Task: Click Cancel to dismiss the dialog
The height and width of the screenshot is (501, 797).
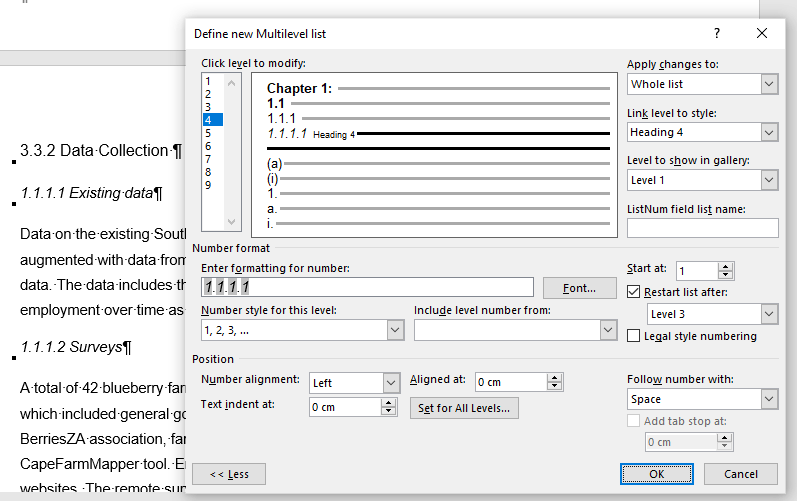Action: tap(741, 474)
